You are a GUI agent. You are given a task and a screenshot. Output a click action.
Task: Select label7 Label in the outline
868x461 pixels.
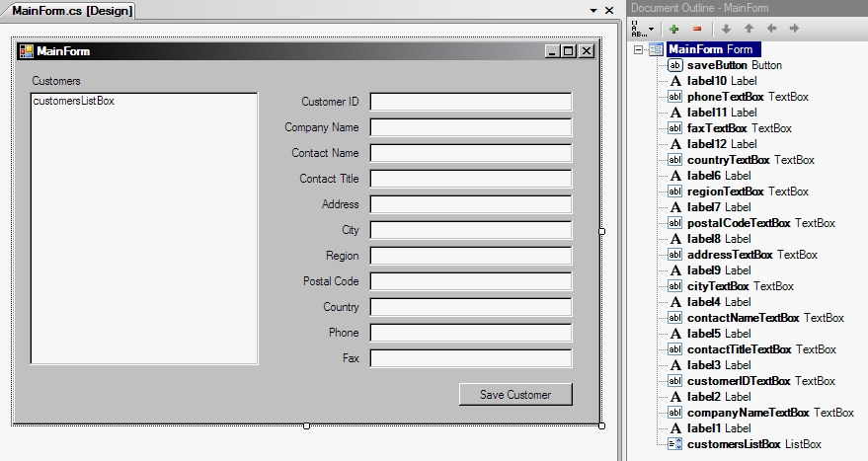pyautogui.click(x=719, y=207)
